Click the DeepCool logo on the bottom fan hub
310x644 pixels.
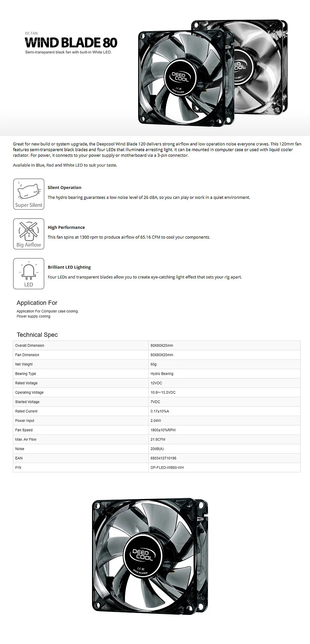[x=142, y=554]
